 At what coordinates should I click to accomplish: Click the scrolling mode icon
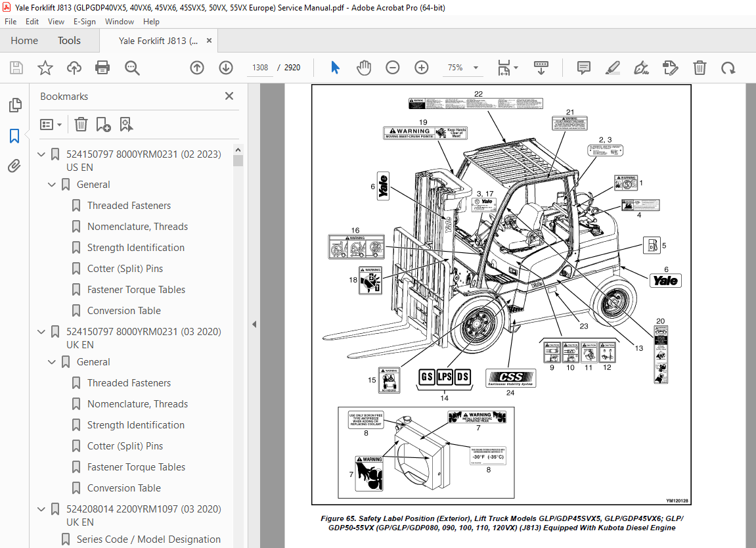[541, 68]
